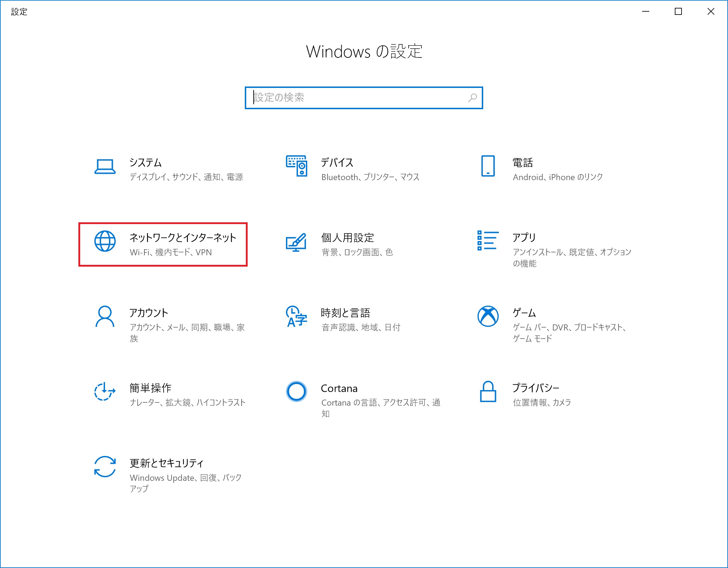The height and width of the screenshot is (568, 728).
Task: Click the Network globe icon
Action: click(x=105, y=241)
